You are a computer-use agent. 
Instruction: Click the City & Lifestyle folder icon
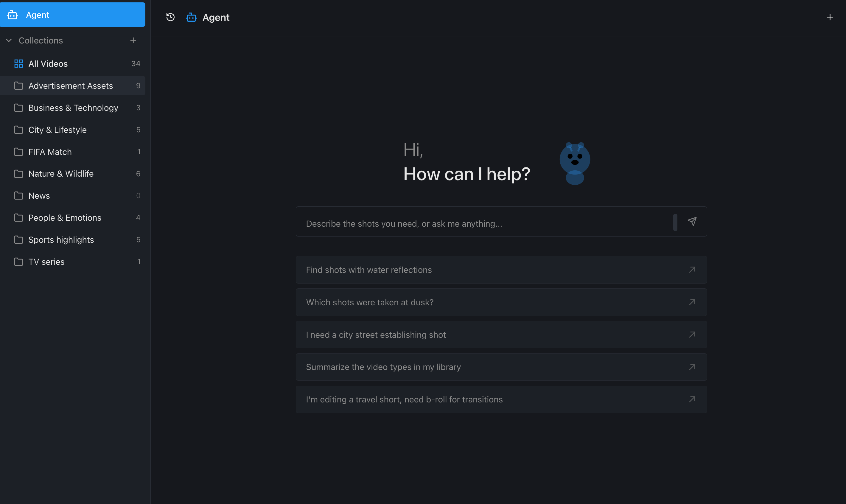coord(18,130)
